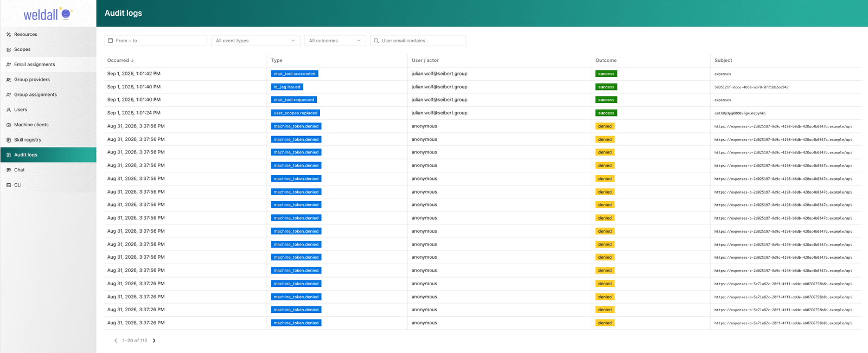Viewport: 868px width, 353px height.
Task: Open Machine clients page
Action: click(x=48, y=125)
